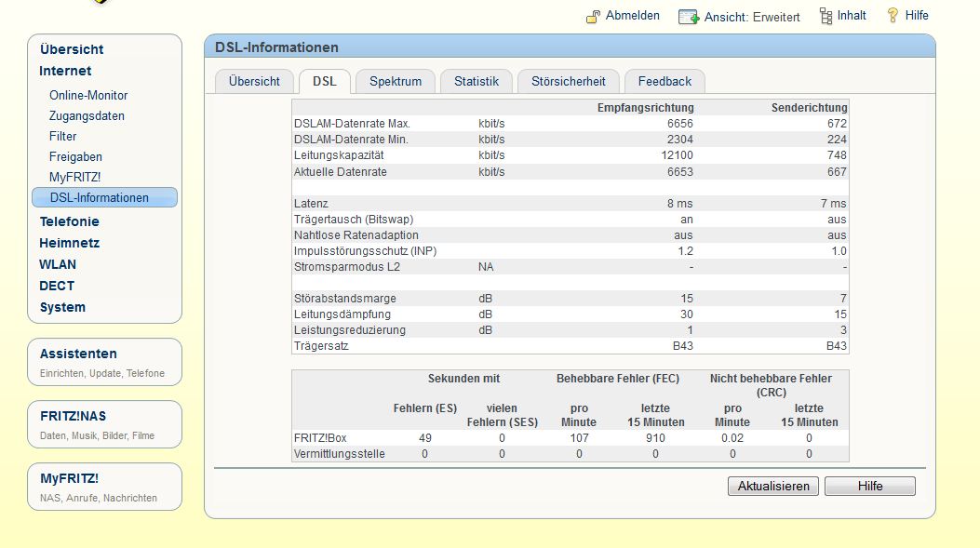The height and width of the screenshot is (548, 980).
Task: Click the Inhalt sitemap icon
Action: coord(826,16)
